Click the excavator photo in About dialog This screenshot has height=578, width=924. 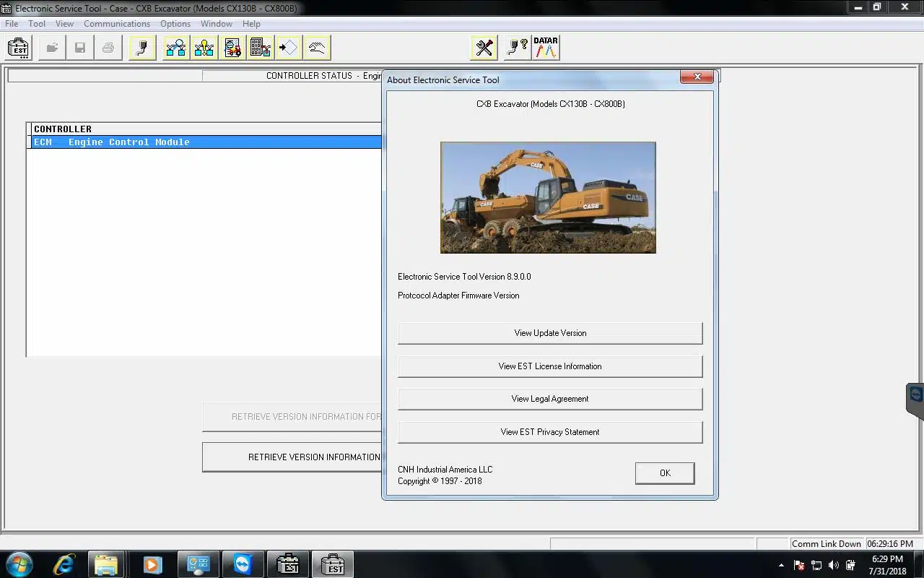click(x=548, y=197)
